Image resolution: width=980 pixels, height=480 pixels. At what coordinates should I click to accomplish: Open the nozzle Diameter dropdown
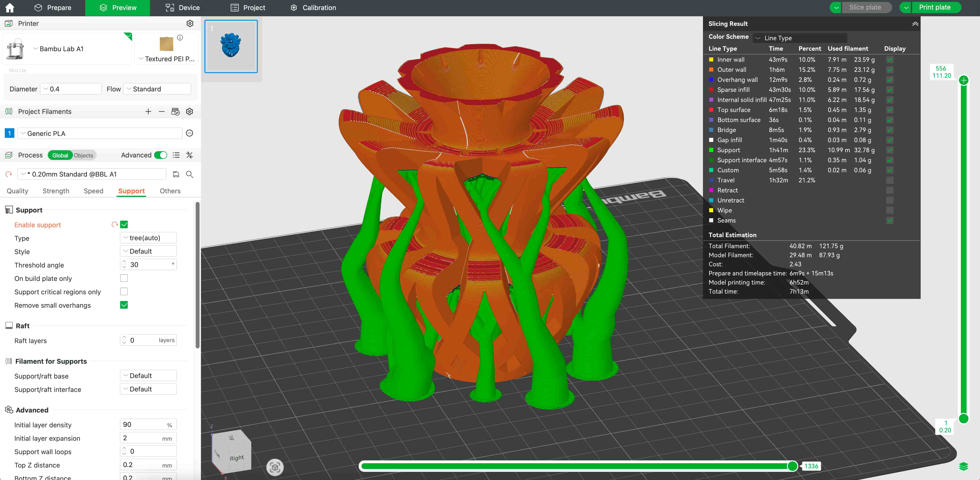[71, 89]
